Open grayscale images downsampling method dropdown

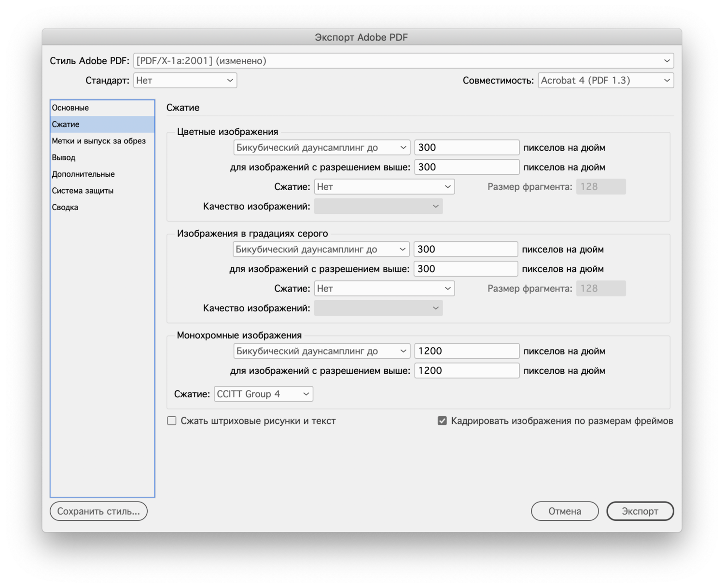tap(321, 250)
